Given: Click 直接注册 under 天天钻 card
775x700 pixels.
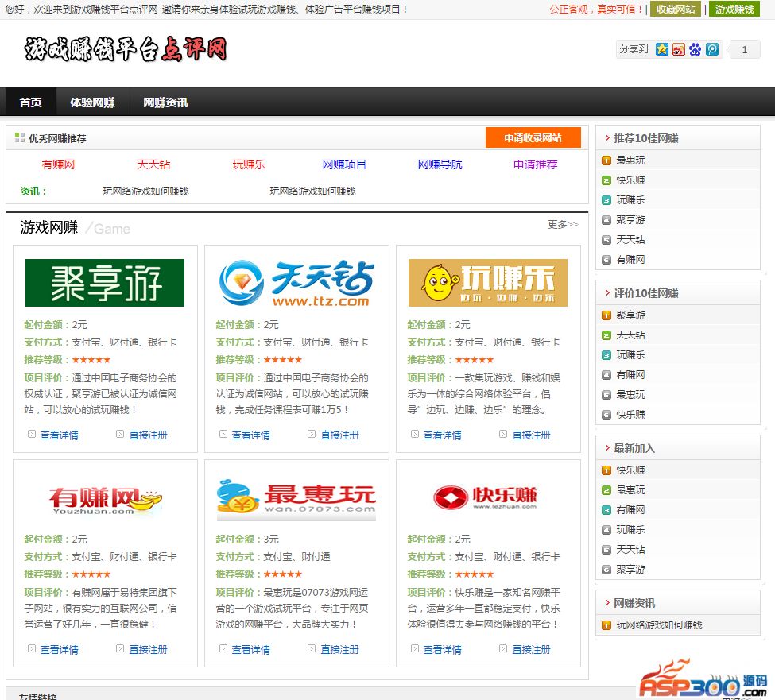Looking at the screenshot, I should (x=339, y=435).
